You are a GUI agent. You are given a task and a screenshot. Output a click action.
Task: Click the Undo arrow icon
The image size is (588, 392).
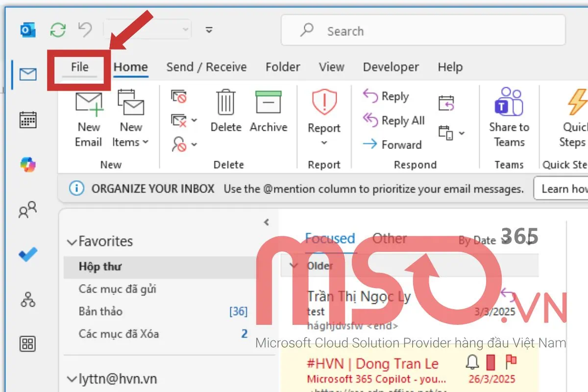coord(84,29)
